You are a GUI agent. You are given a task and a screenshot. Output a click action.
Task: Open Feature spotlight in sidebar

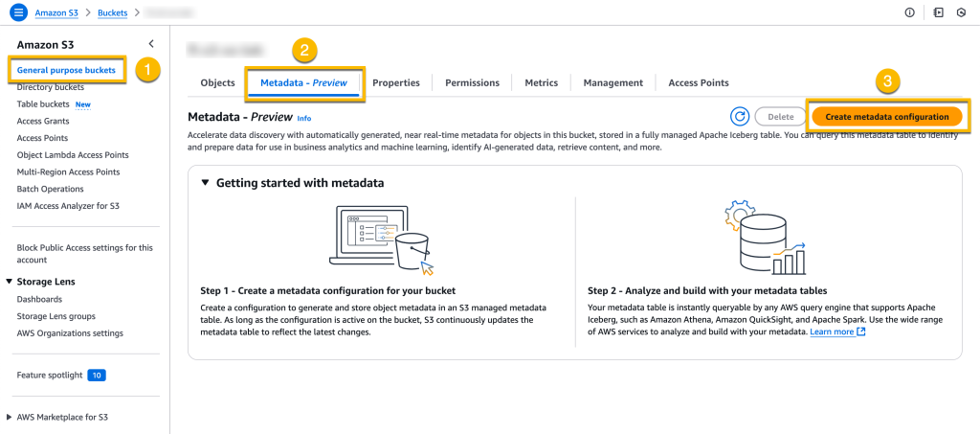50,376
